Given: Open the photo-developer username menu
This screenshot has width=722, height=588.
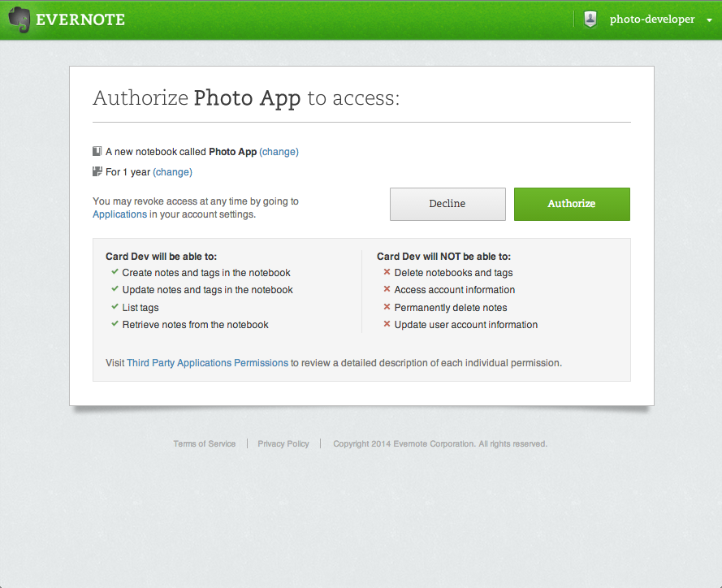Looking at the screenshot, I should [x=651, y=19].
